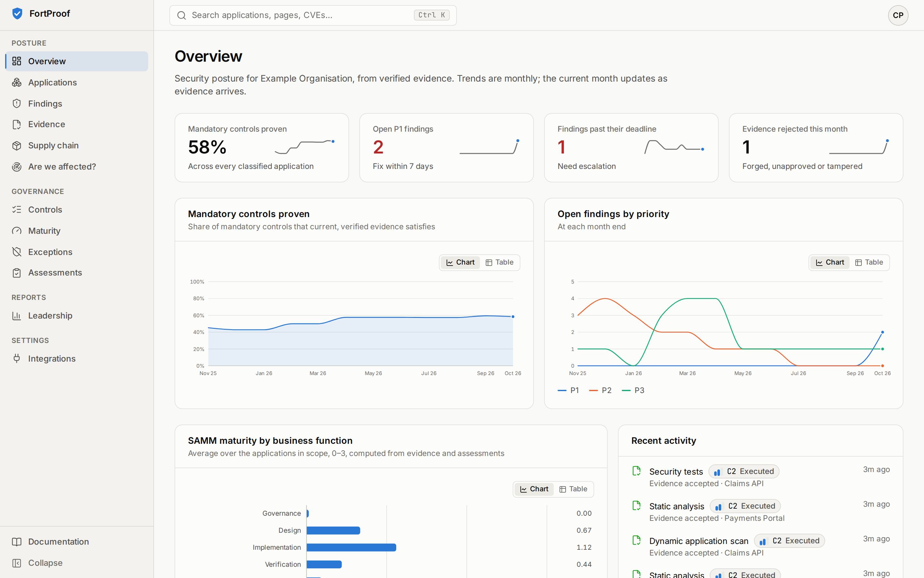This screenshot has width=924, height=578.
Task: Click evidence file icon beside Security tests
Action: 637,471
